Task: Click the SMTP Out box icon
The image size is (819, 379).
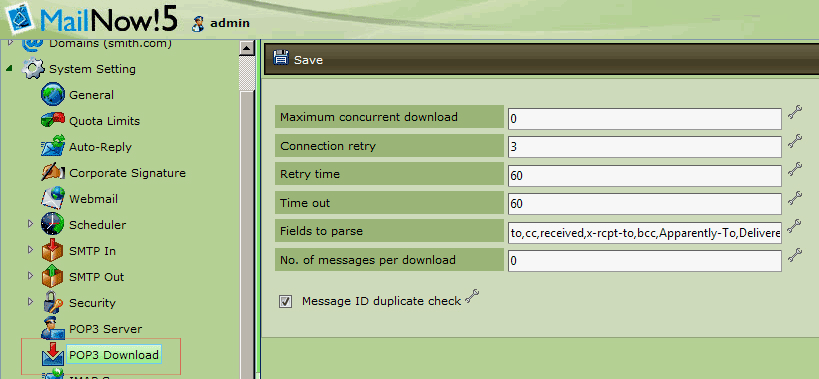Action: tap(53, 276)
